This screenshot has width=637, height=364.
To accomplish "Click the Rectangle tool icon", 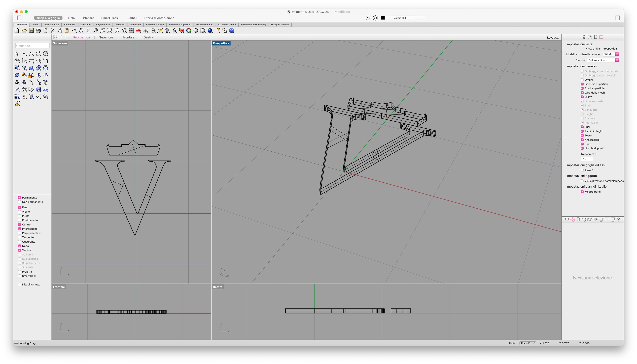I will [x=31, y=61].
